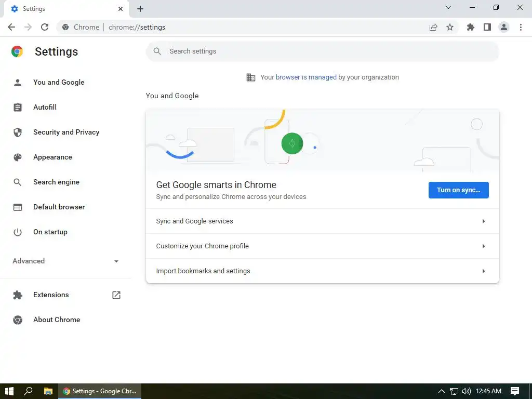Open Security and Privacy settings
The height and width of the screenshot is (399, 532).
click(x=66, y=132)
